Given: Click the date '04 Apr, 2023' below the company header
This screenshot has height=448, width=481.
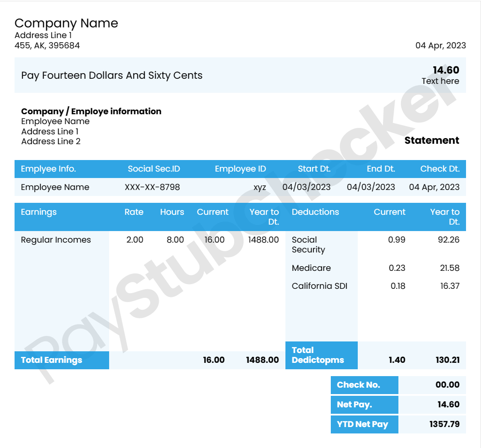Looking at the screenshot, I should [x=440, y=46].
